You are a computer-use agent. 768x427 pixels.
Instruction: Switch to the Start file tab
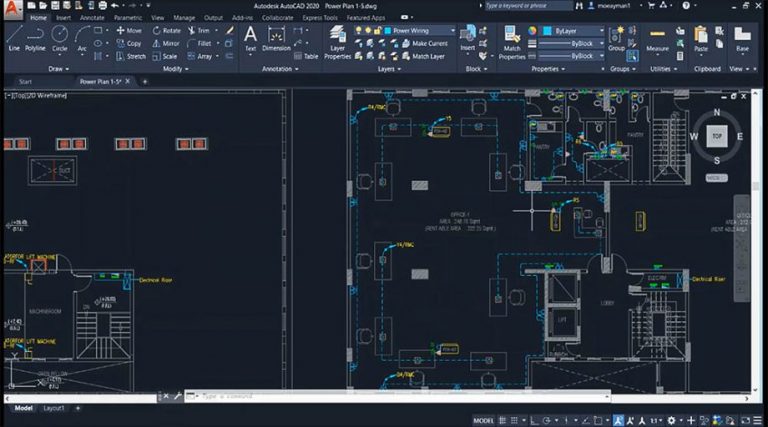25,81
